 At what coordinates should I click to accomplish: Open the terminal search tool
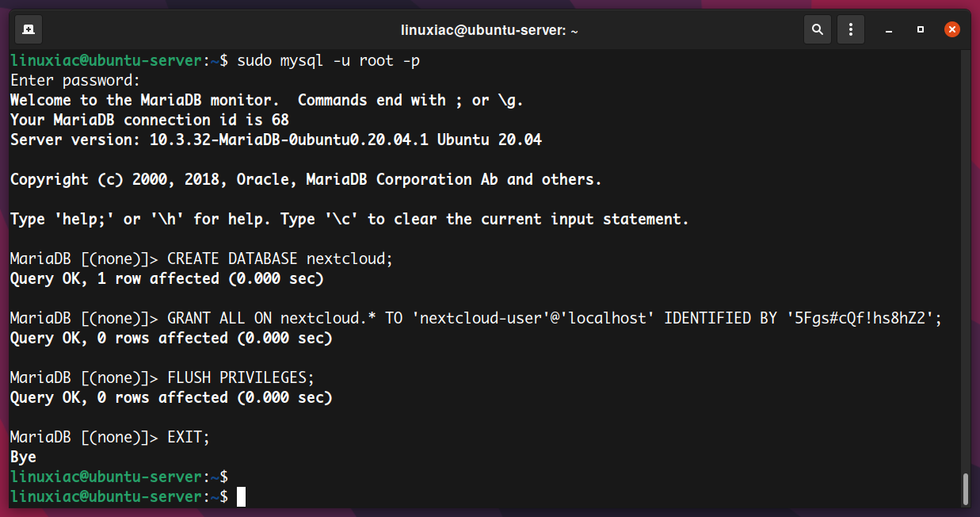(817, 30)
